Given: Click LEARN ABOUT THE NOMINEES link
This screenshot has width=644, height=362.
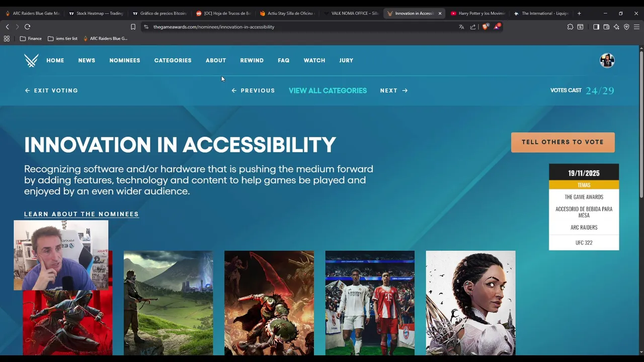Looking at the screenshot, I should pyautogui.click(x=82, y=214).
